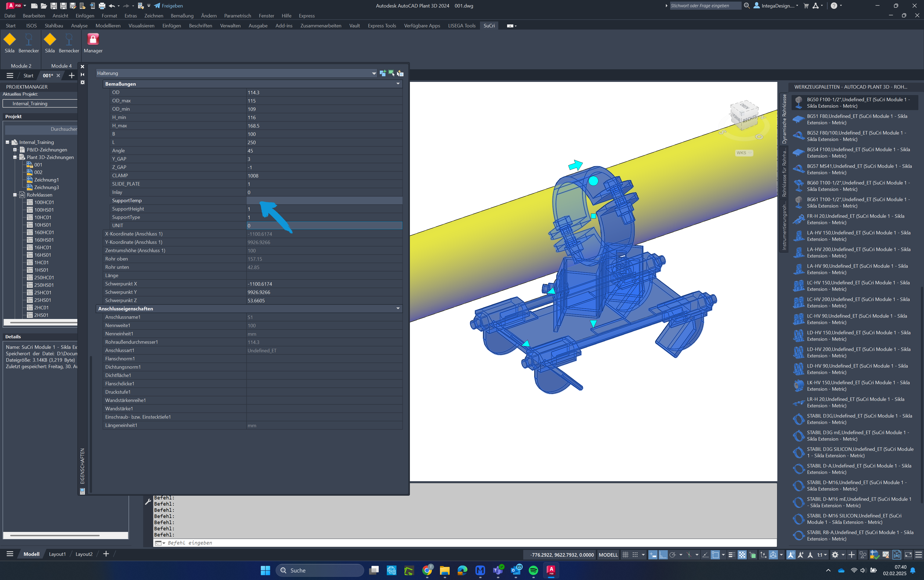
Task: Click Dynamische Rohrklasse palette side tab
Action: pos(784,119)
